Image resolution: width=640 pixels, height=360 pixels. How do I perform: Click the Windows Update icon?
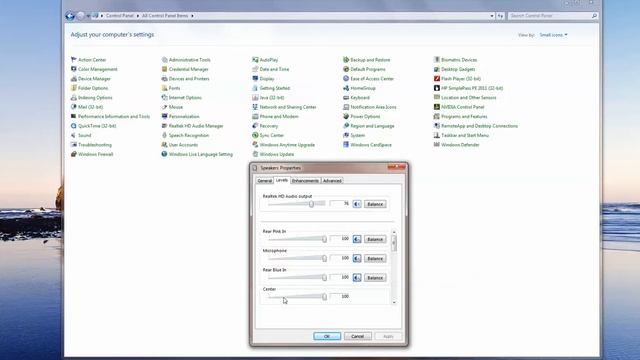pos(255,154)
